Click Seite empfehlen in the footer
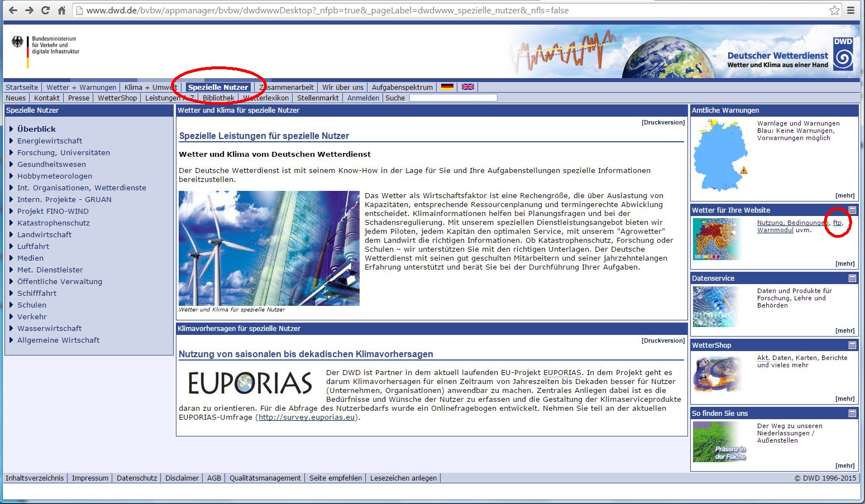 (336, 478)
